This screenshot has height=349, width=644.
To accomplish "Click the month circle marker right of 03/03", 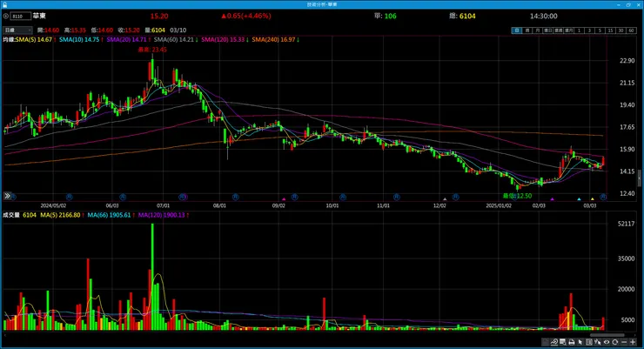I will 603,197.
